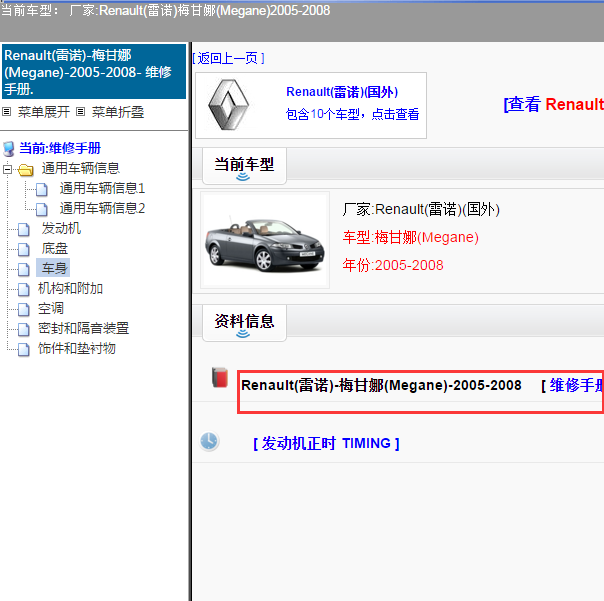Click the blue manual title banner
604x601 pixels.
click(94, 72)
